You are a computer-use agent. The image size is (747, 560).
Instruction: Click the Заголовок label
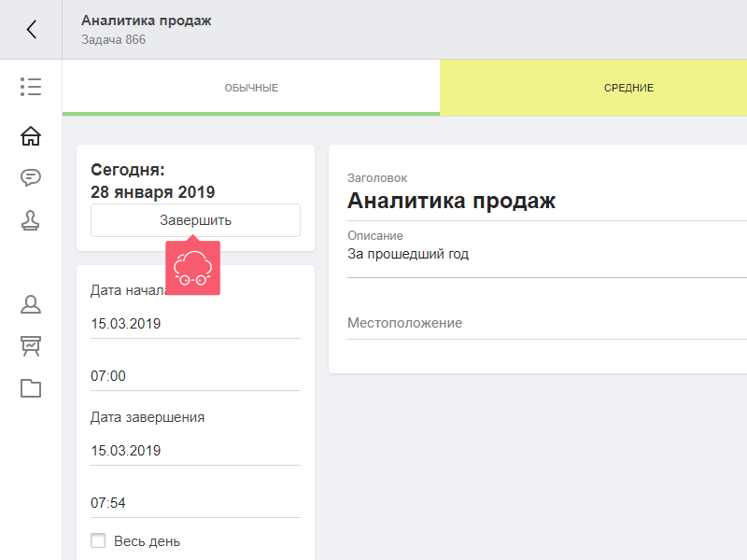pyautogui.click(x=377, y=178)
